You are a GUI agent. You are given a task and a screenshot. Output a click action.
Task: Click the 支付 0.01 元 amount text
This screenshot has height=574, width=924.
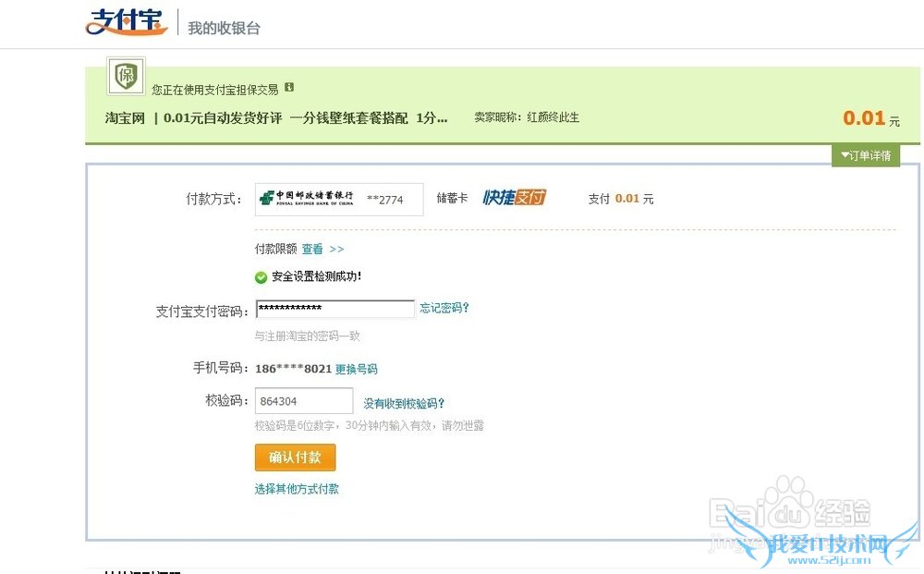tap(621, 199)
